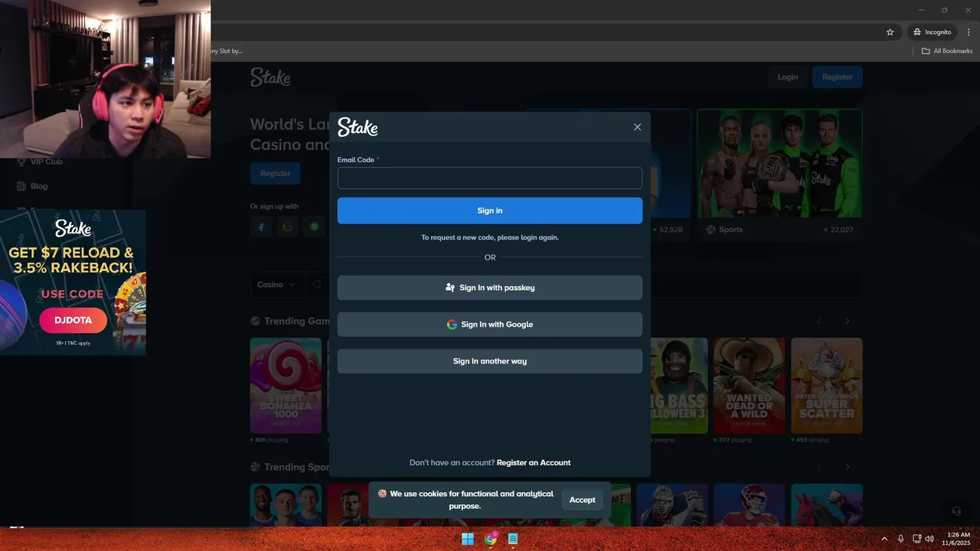Sign up with Line icon
This screenshot has height=551, width=980.
pyautogui.click(x=314, y=227)
